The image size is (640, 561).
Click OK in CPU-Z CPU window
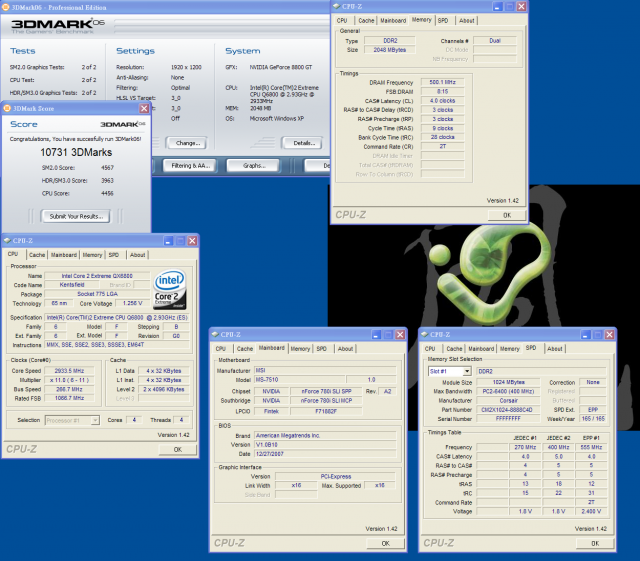pos(178,450)
